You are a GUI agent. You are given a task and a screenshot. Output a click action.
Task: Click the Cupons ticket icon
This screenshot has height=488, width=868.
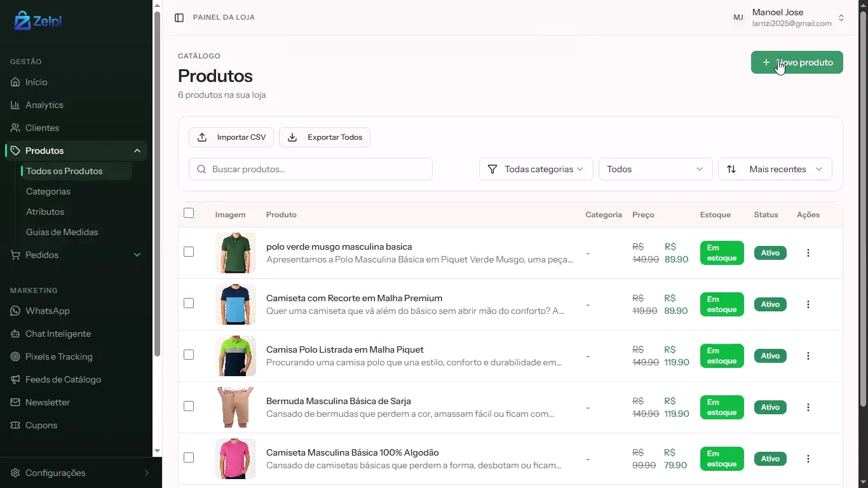15,425
